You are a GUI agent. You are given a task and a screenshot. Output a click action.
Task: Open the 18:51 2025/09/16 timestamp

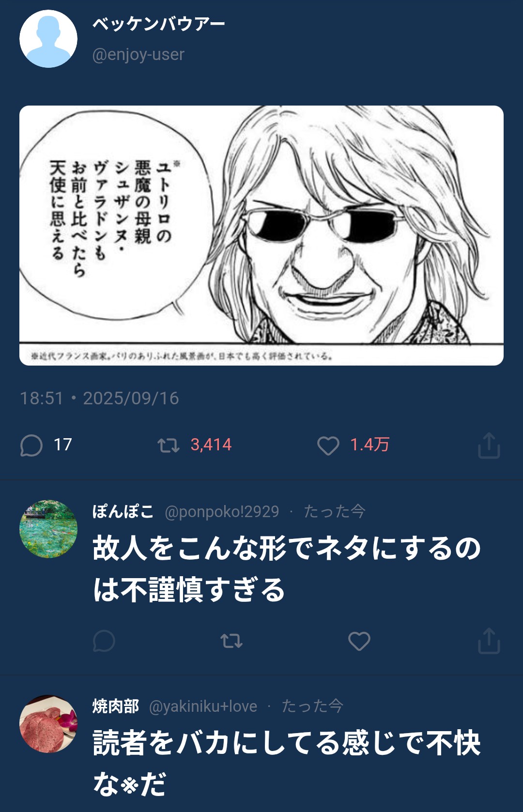99,398
